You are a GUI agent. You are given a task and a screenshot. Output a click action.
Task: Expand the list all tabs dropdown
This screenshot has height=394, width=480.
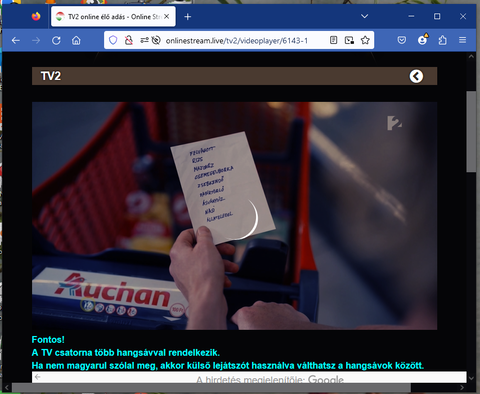(x=365, y=16)
